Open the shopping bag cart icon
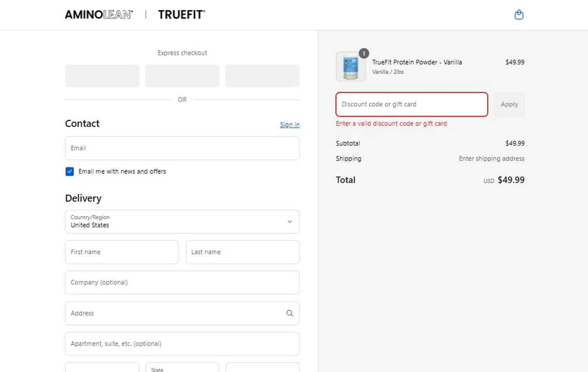The width and height of the screenshot is (588, 372). 519,15
